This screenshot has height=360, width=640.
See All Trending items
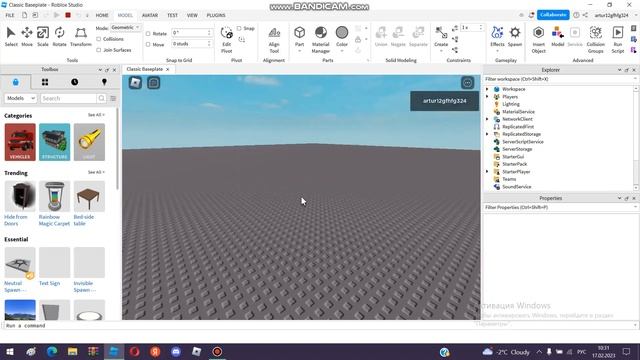[96, 172]
